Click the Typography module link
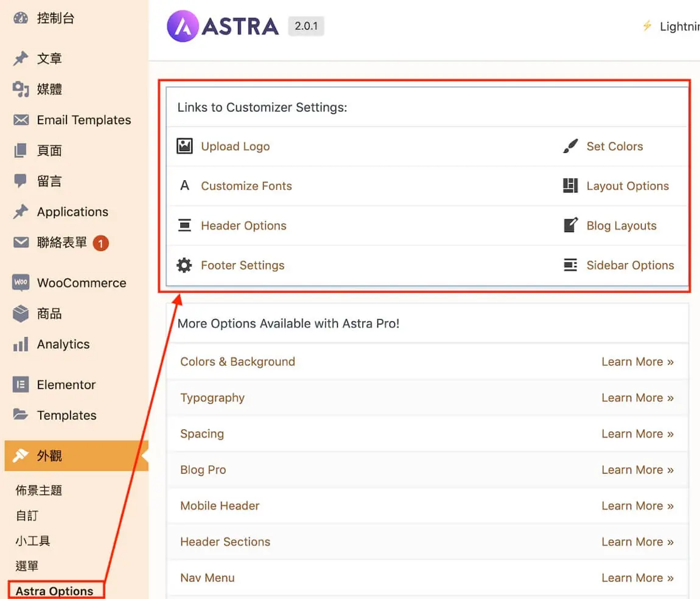 [x=212, y=398]
